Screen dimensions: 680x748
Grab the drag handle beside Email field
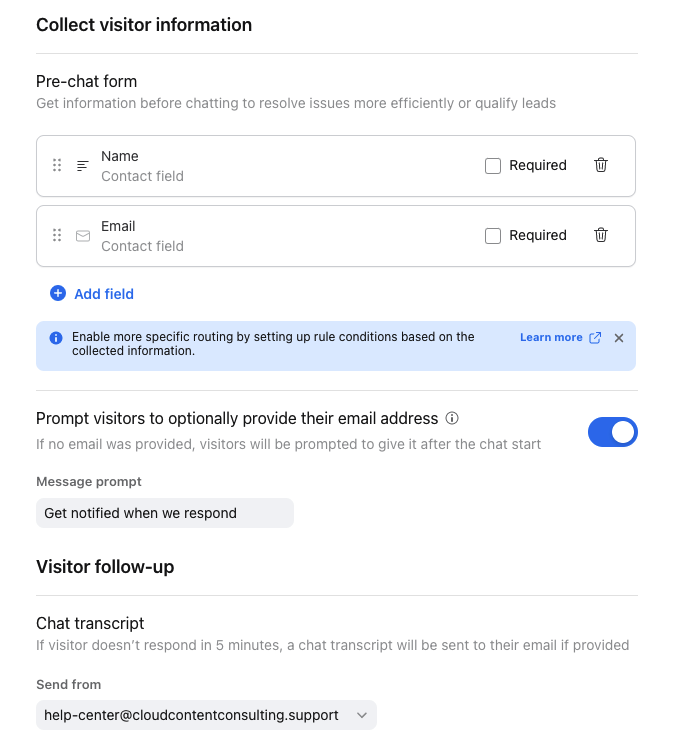[57, 235]
